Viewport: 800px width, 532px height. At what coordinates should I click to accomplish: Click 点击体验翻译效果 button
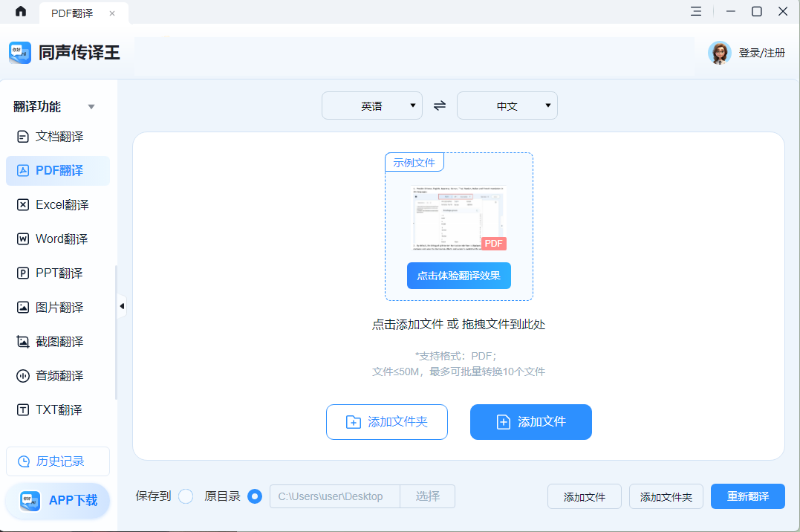(x=458, y=276)
